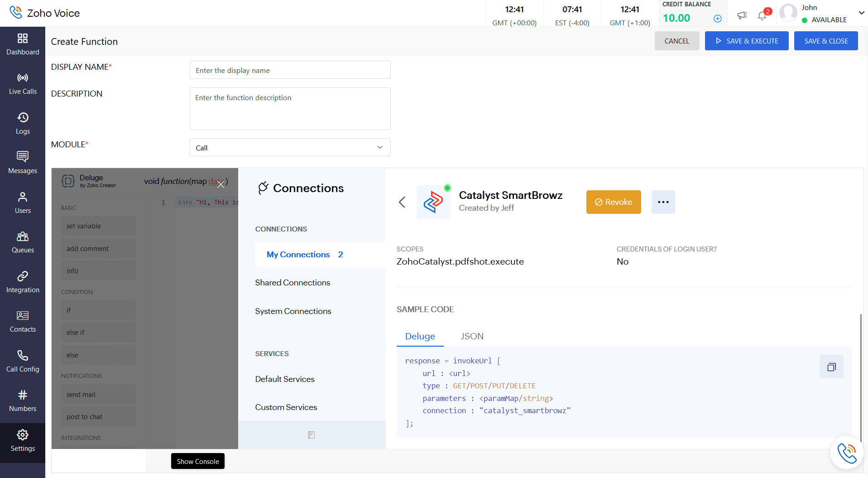Expand the John user status dropdown

pyautogui.click(x=861, y=13)
